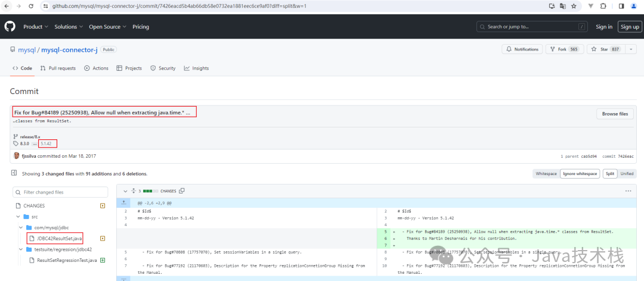Open the mysql owner link

pyautogui.click(x=27, y=49)
